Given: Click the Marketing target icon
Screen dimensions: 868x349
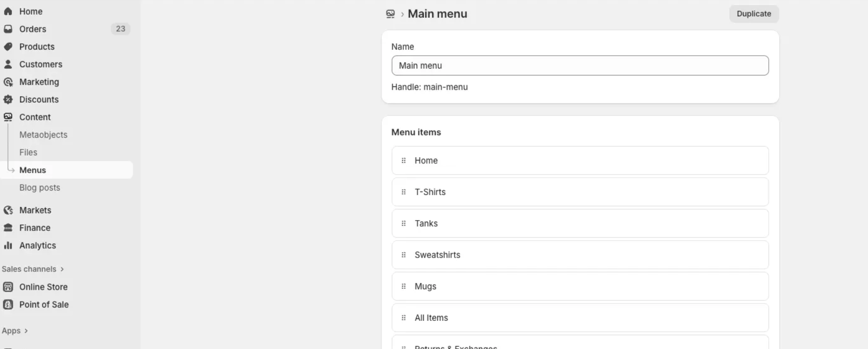Looking at the screenshot, I should coord(8,82).
